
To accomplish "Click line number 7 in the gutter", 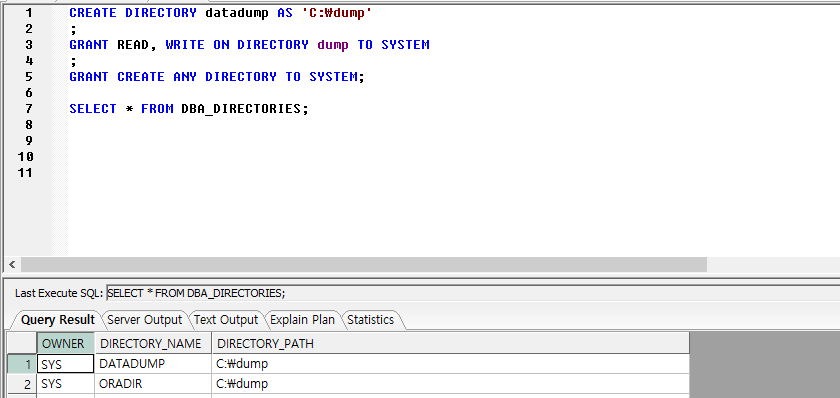I will 29,109.
